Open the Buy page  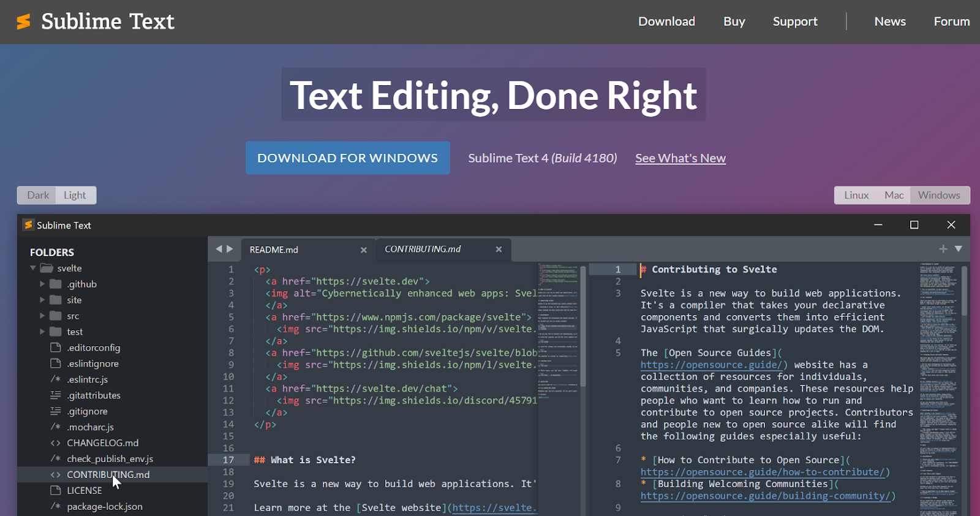tap(734, 21)
